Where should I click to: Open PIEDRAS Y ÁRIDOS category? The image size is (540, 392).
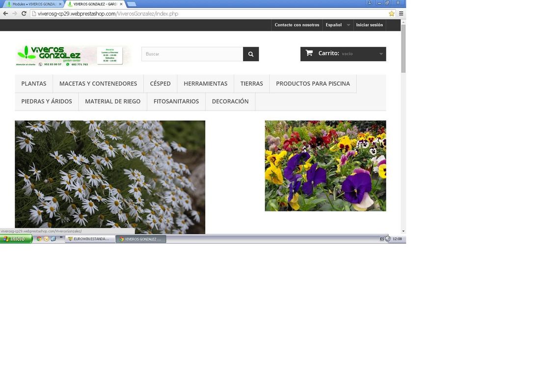47,102
